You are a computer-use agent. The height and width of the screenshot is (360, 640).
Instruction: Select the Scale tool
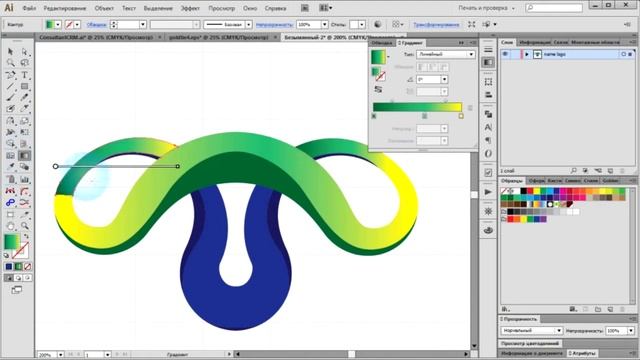[24, 121]
